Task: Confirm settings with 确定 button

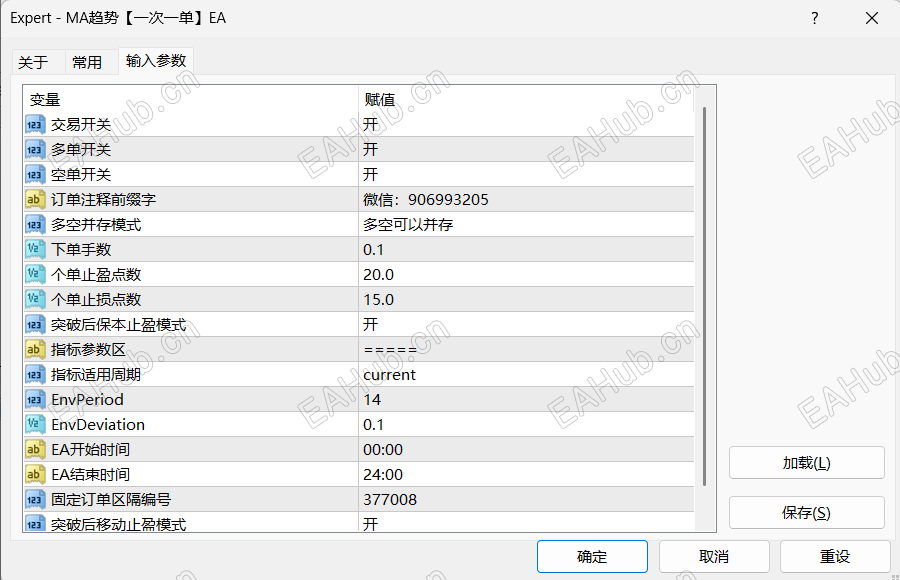Action: tap(592, 556)
